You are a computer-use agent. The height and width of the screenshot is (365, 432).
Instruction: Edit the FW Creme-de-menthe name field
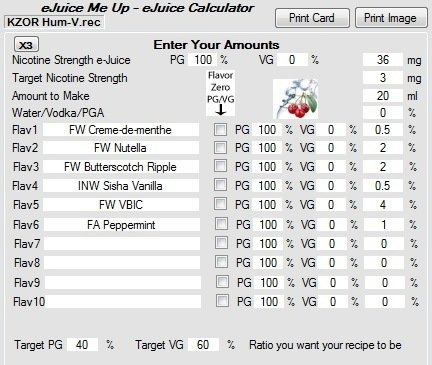pos(121,130)
